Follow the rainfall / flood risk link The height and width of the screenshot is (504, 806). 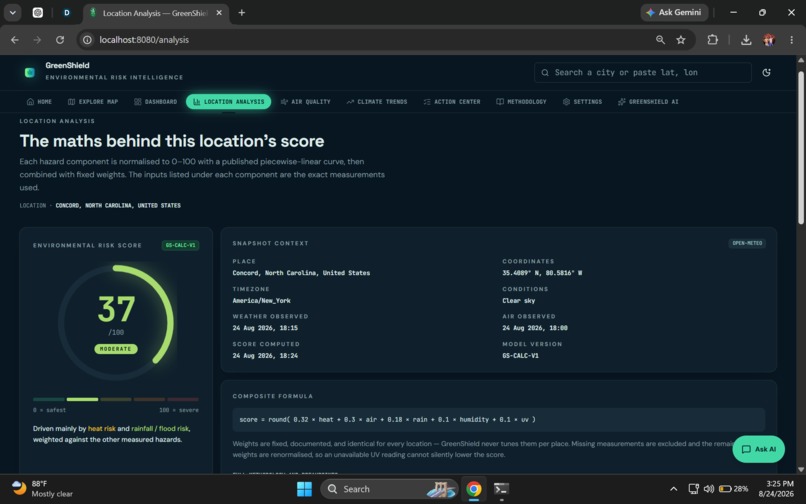[x=160, y=428]
